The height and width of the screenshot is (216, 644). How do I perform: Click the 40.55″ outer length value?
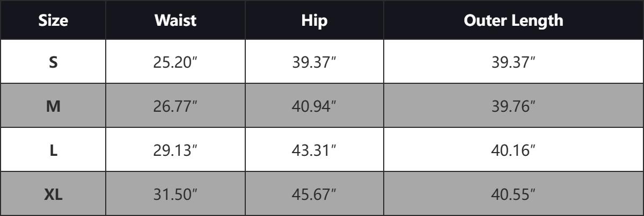(514, 195)
